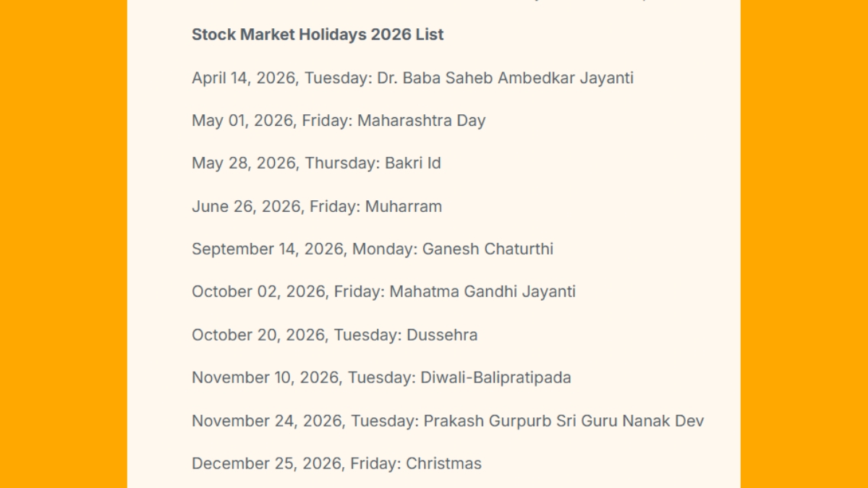The image size is (868, 488).
Task: Select the Dr. Baba Saheb Ambedkar Jayanti text
Action: (505, 78)
